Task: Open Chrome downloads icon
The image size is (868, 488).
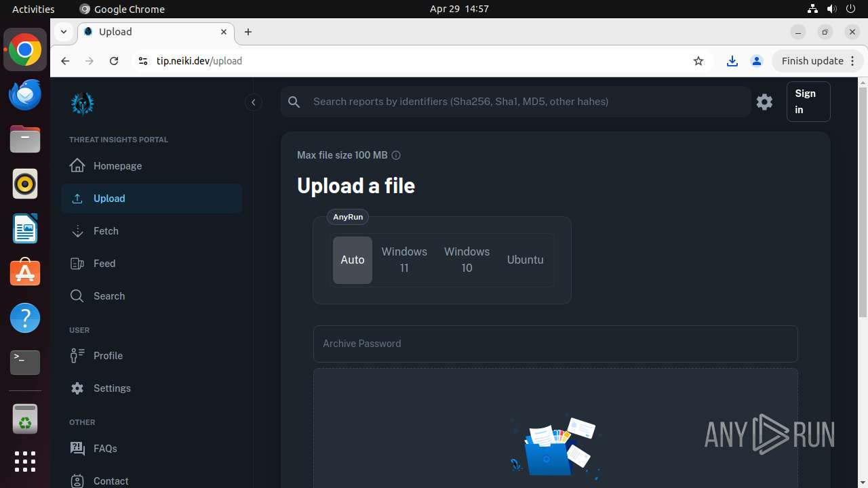Action: click(x=732, y=61)
